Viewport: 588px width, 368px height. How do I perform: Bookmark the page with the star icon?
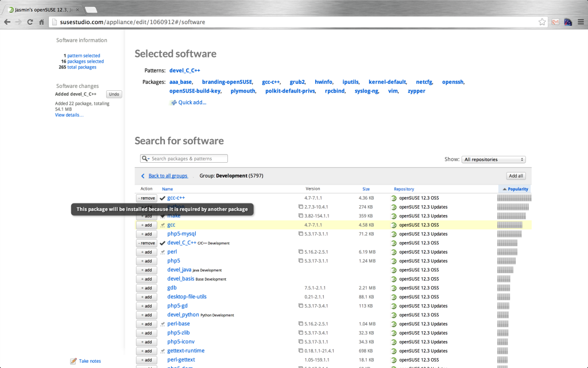pos(541,22)
